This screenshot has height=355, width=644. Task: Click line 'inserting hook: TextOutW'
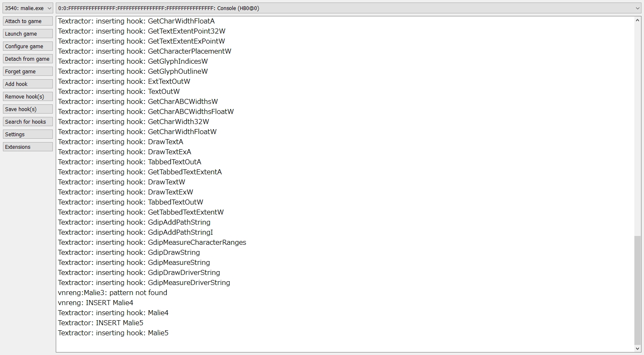tap(119, 91)
